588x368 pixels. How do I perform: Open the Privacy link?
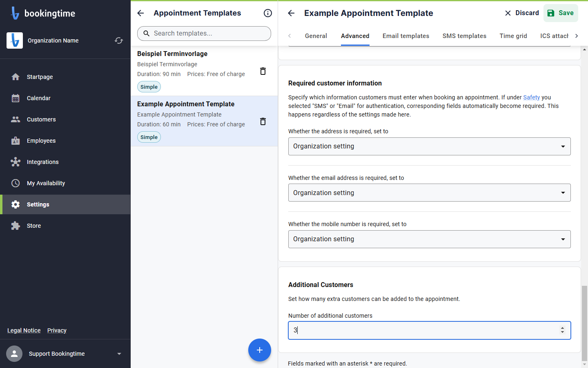pyautogui.click(x=57, y=330)
